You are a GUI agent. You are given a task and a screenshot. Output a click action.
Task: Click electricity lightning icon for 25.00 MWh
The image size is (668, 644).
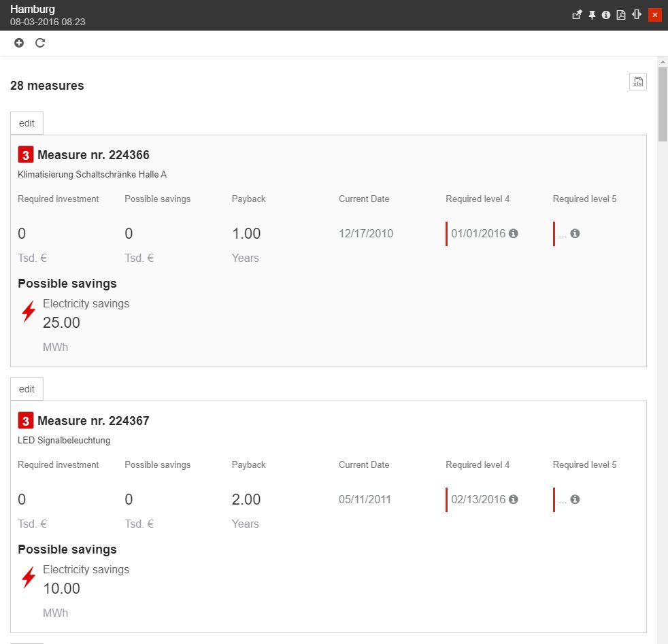click(x=29, y=311)
